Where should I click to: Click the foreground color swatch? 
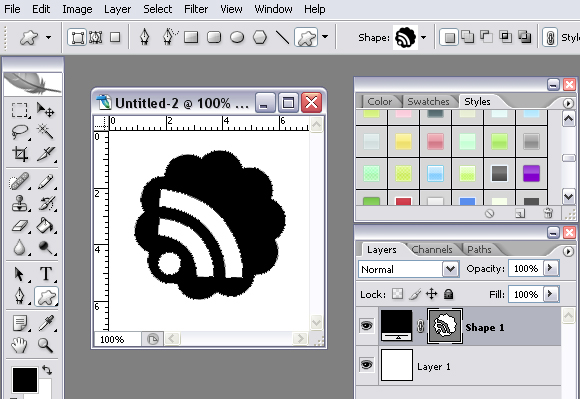(x=25, y=379)
